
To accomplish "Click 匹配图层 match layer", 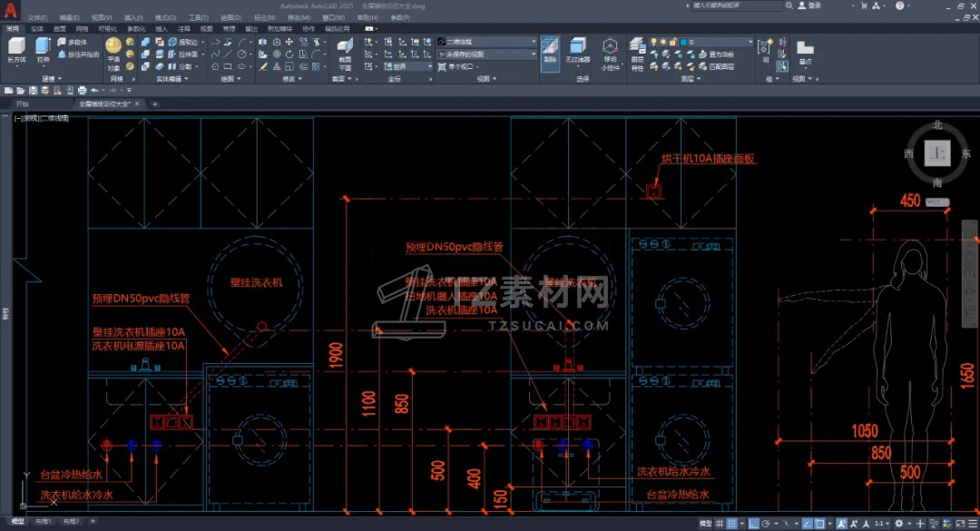I will coord(716,66).
